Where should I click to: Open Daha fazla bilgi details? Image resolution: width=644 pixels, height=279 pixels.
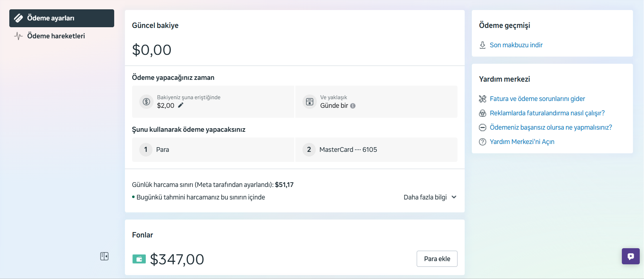point(425,197)
